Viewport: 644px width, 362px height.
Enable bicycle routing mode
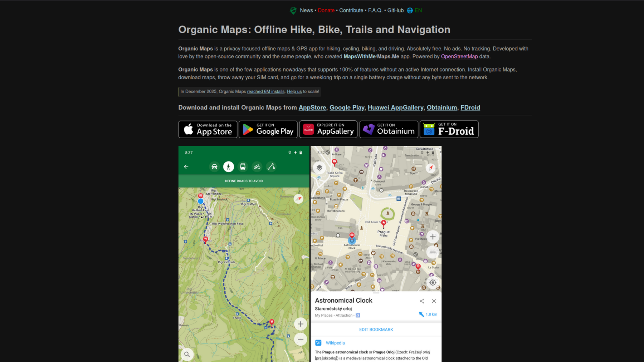pos(257,167)
